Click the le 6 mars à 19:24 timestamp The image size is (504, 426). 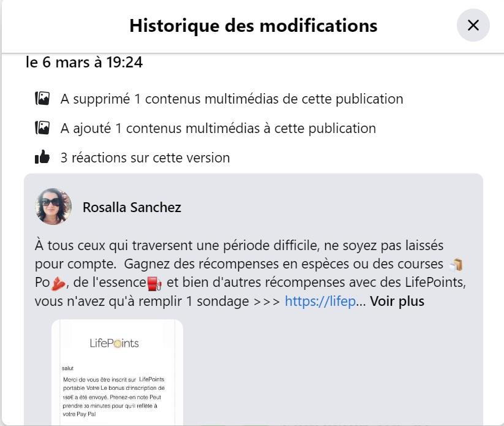pos(85,62)
